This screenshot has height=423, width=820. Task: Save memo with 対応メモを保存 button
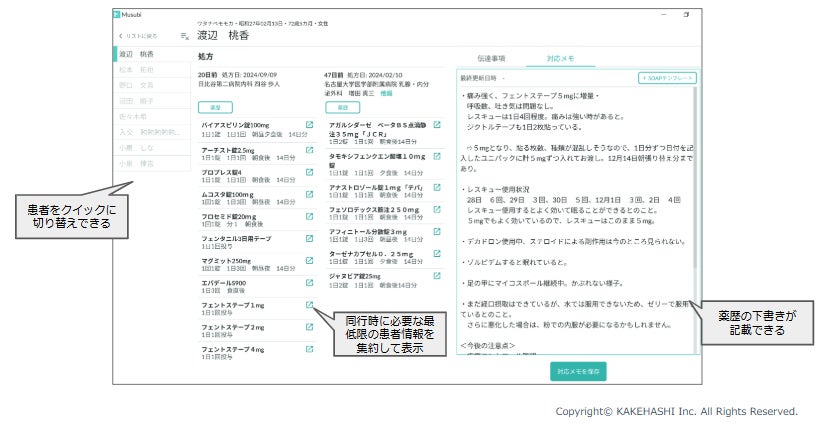(578, 371)
